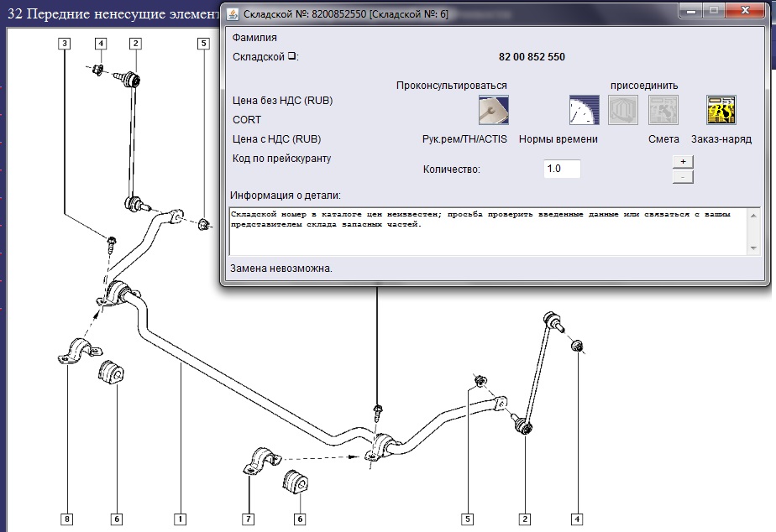Increase quantity with the plus button
Viewport: 776px width, 532px height.
point(683,161)
